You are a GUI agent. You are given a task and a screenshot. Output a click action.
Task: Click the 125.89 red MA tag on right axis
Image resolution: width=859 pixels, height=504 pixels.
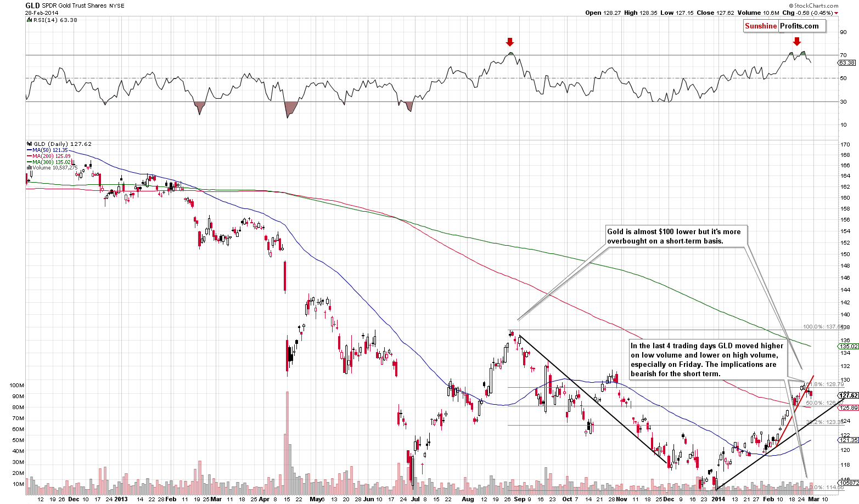[x=849, y=407]
